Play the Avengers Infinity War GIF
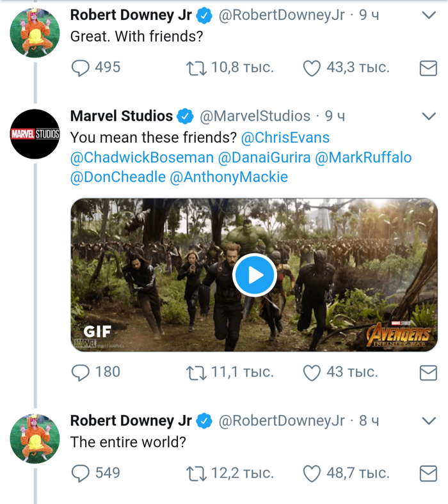The height and width of the screenshot is (504, 448). point(254,275)
